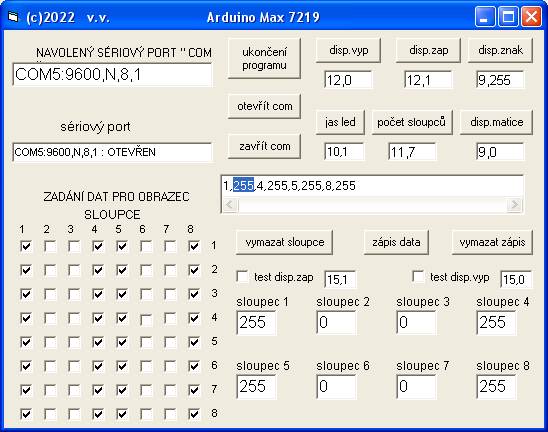The image size is (548, 432).
Task: Click the NAVOLENÝ SÉRIOVÝ PORT label
Action: click(124, 53)
